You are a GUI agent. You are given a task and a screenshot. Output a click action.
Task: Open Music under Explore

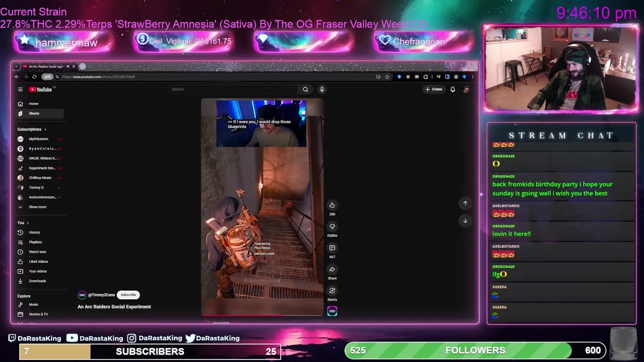[39, 305]
